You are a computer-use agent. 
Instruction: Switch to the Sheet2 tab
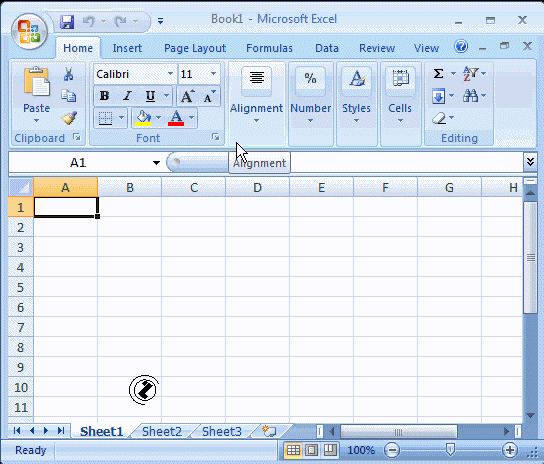(162, 431)
